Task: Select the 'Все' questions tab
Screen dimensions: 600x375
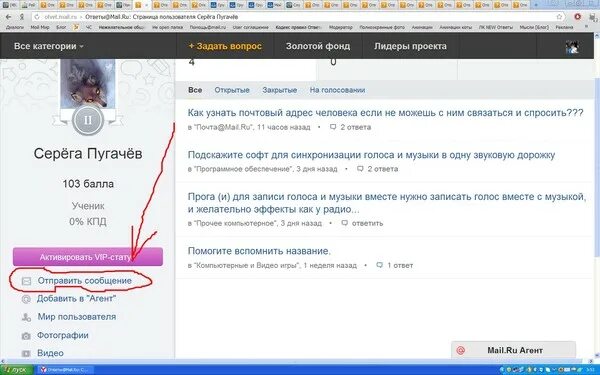Action: click(195, 90)
